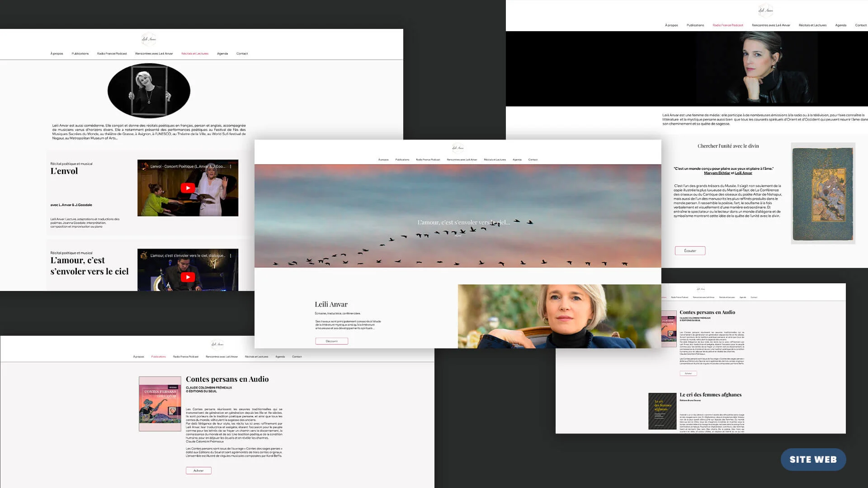Click Le cri des femmes afghanes cover
The height and width of the screenshot is (488, 868).
662,411
